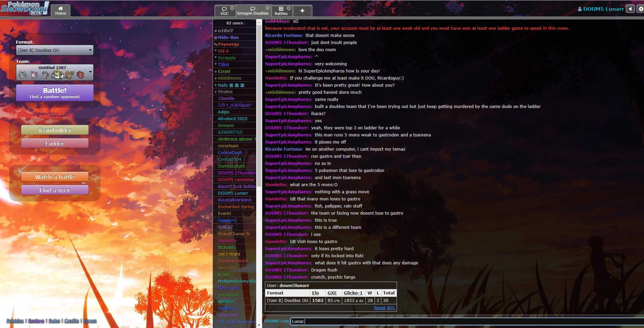Viewport: 644px width, 328px height.
Task: Click the Pokémon Showdown logo
Action: [25, 8]
